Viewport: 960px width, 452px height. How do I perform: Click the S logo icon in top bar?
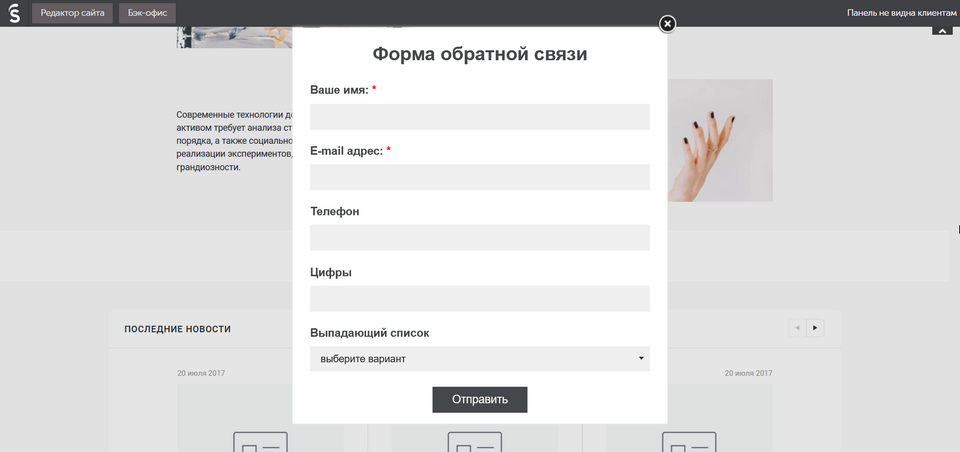pyautogui.click(x=14, y=13)
